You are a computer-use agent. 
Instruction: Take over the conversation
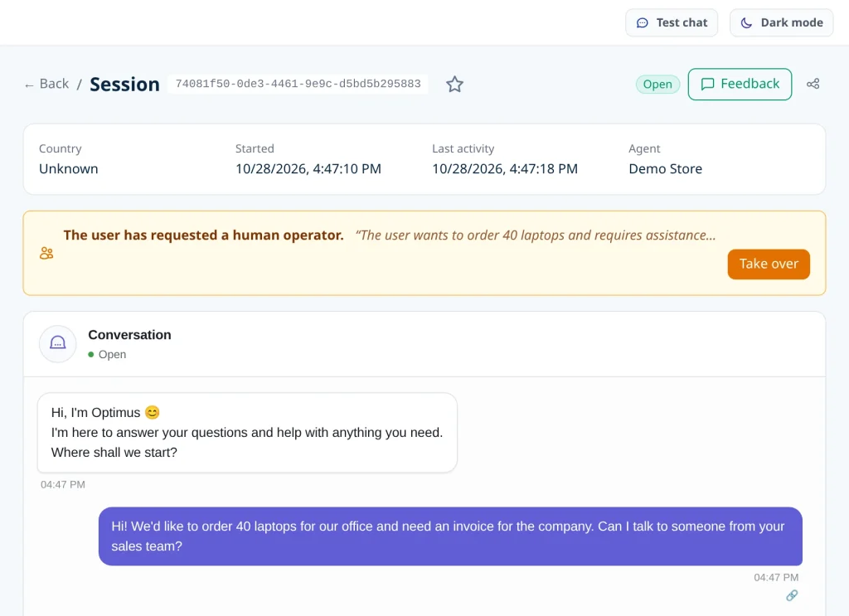coord(769,264)
